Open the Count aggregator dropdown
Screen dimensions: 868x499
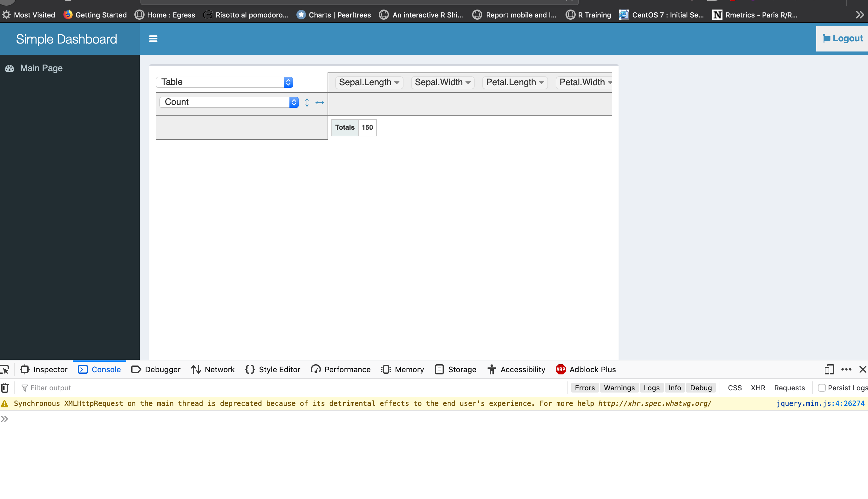tap(229, 102)
